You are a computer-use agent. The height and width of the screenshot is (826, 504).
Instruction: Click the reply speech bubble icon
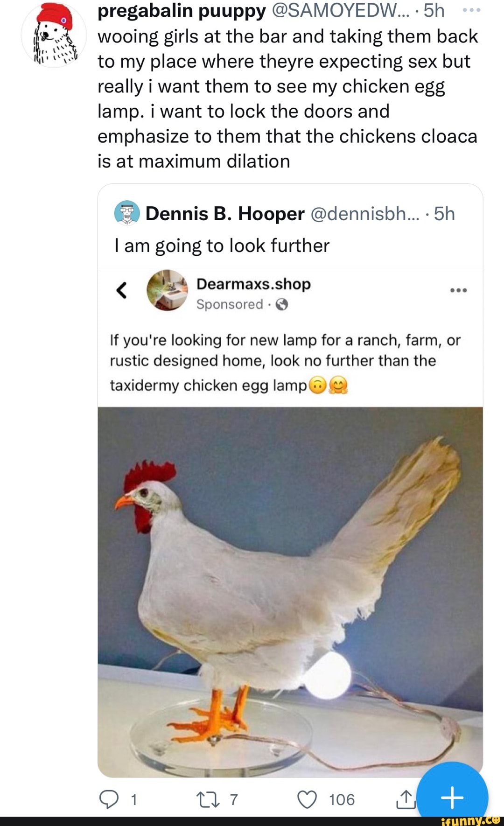tap(109, 799)
